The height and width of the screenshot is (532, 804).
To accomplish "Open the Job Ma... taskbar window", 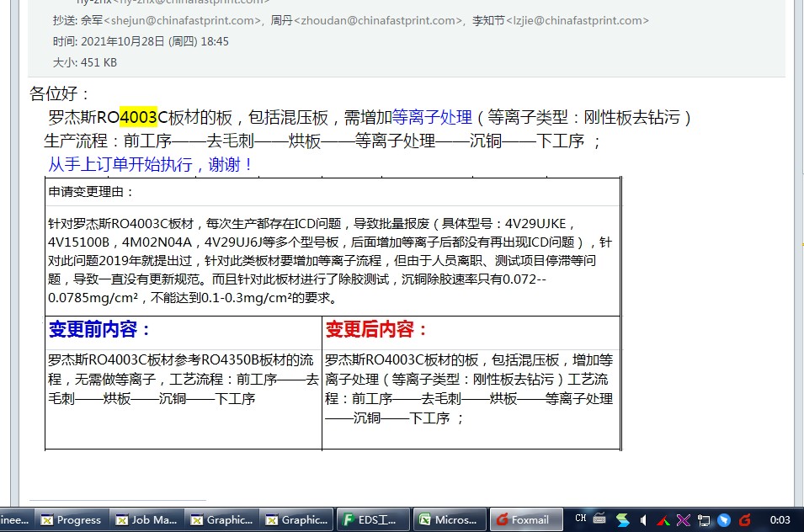I will (146, 519).
